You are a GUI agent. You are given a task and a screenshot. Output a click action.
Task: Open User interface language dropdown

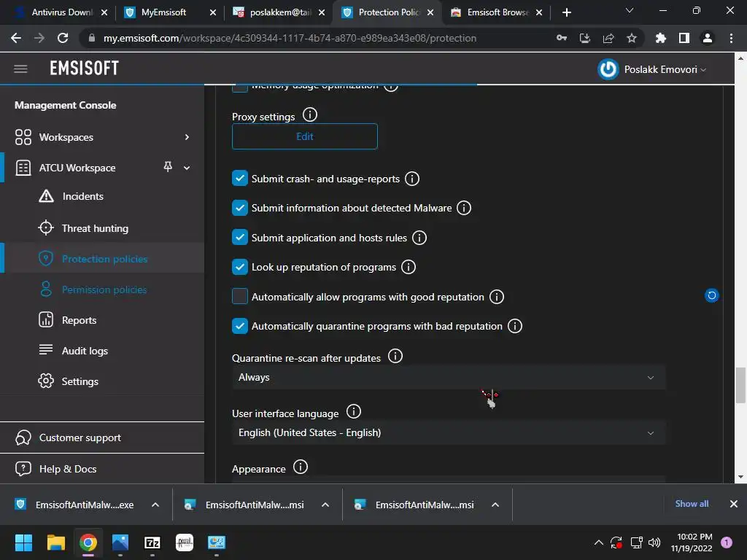[449, 433]
